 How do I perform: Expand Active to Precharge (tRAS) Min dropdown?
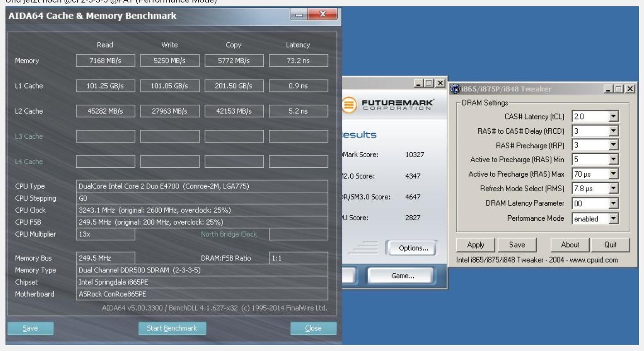(x=613, y=159)
